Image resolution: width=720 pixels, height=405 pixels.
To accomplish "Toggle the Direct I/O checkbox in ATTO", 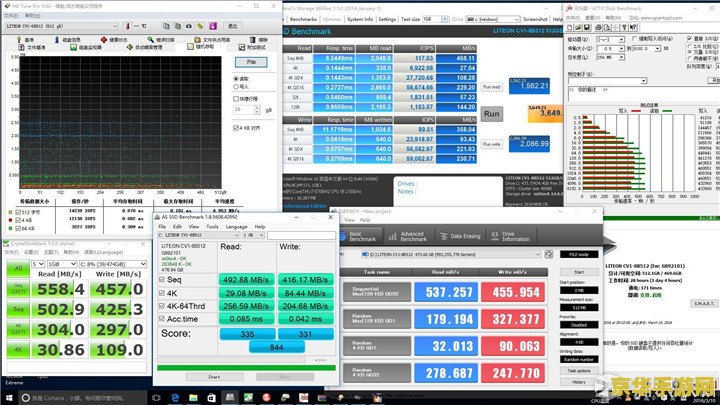I will (x=690, y=39).
